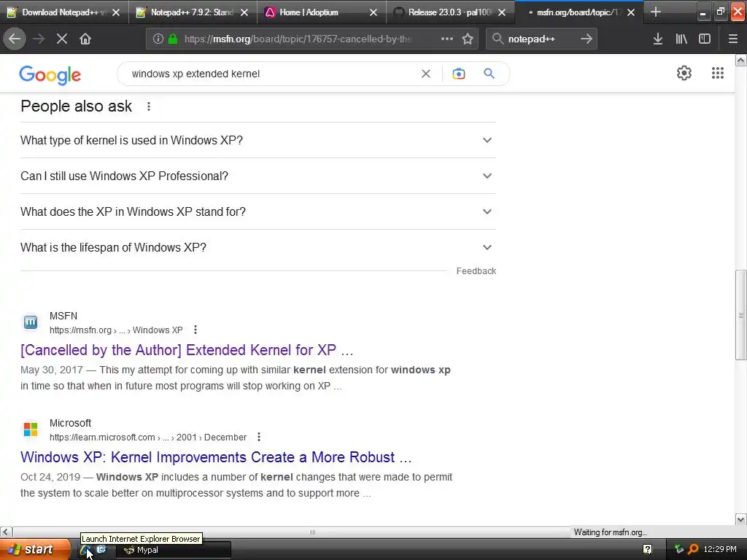Bookmark this page with the star

[x=468, y=39]
